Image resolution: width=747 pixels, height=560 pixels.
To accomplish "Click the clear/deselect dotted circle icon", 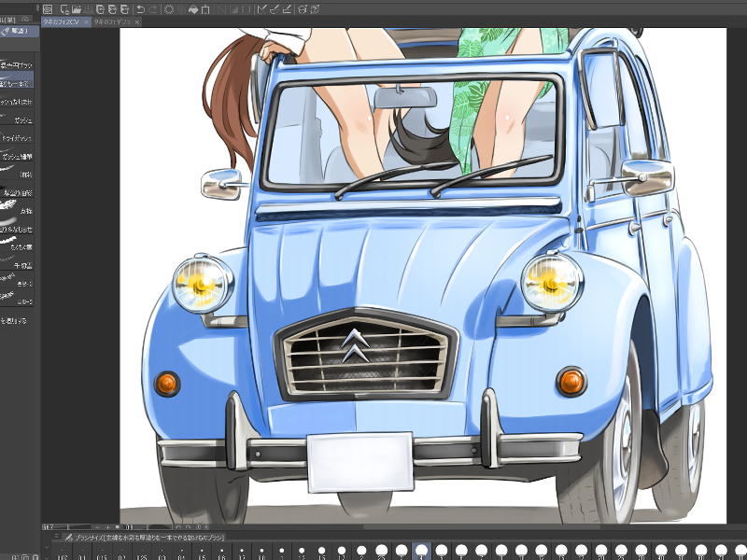I will 169,9.
